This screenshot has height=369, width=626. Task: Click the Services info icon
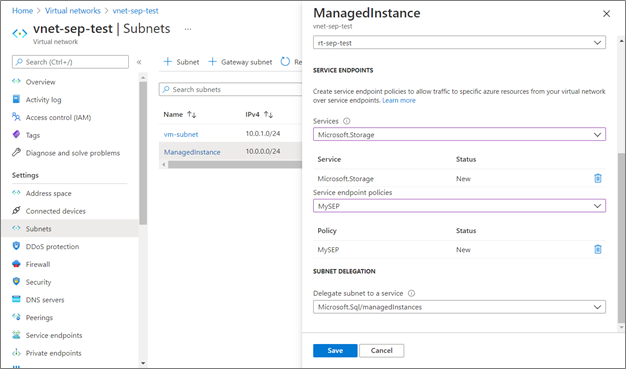pyautogui.click(x=347, y=121)
